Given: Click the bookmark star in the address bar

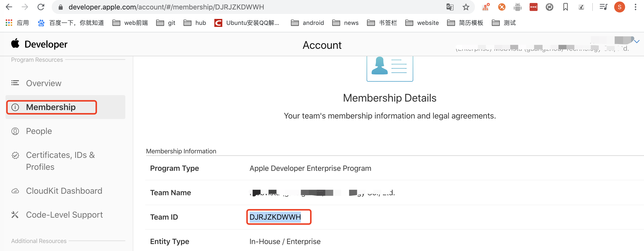Looking at the screenshot, I should (x=466, y=7).
